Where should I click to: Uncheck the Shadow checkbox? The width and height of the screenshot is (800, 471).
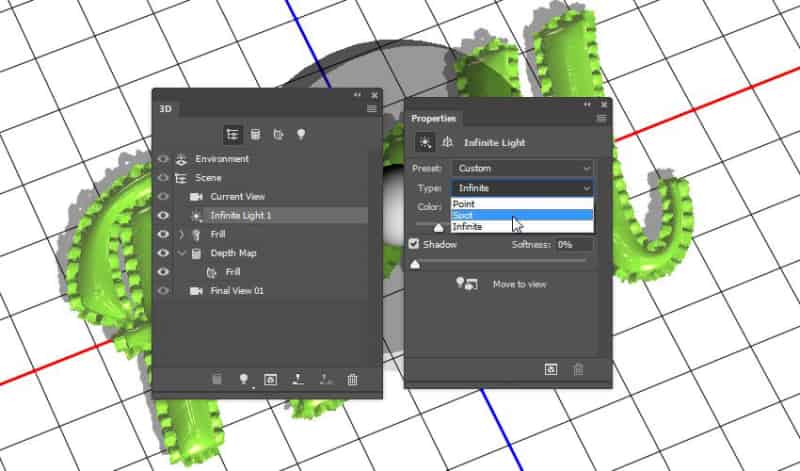414,244
